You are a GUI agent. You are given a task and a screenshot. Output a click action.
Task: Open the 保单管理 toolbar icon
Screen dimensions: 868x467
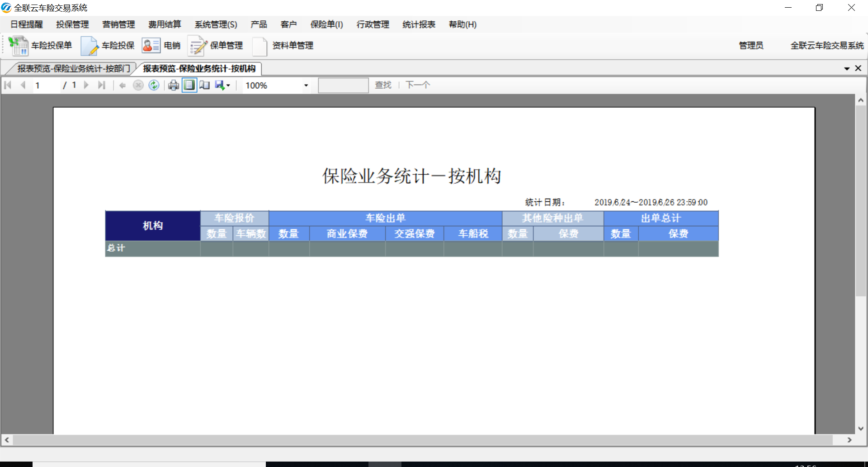click(x=216, y=46)
